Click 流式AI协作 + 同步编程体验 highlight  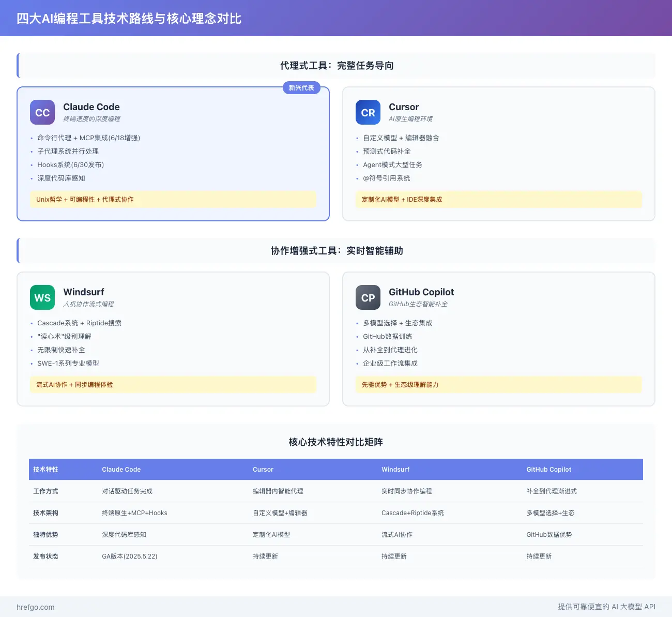point(173,384)
